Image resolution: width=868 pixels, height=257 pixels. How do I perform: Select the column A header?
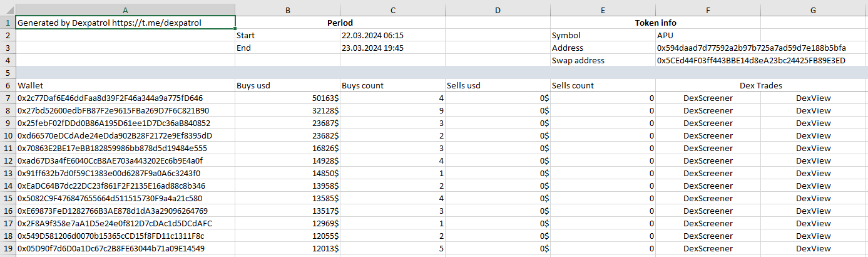coord(125,10)
